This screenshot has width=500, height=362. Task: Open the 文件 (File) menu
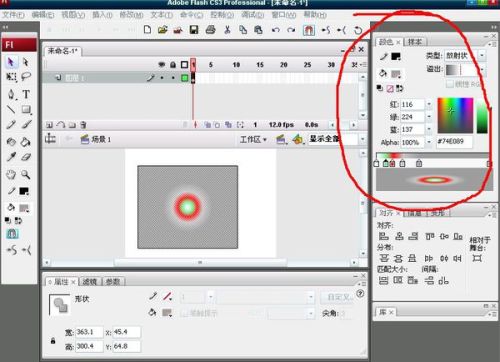tap(14, 15)
